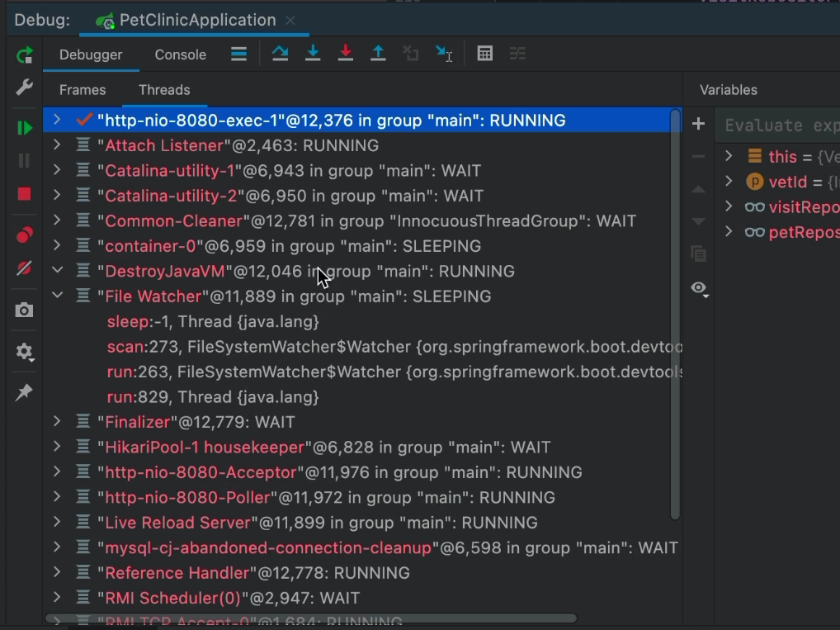
Task: Toggle the watches eye icon in Variables
Action: click(699, 288)
